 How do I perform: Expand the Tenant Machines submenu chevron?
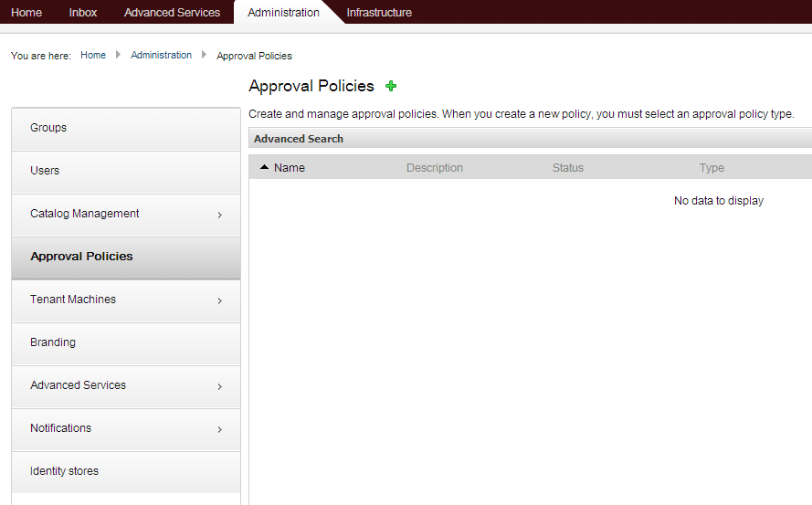(x=220, y=300)
